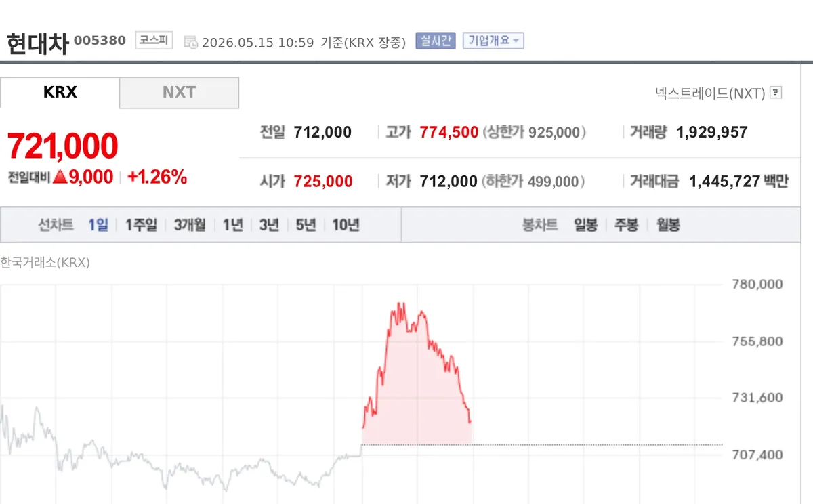
Task: Open the 일봉 daily candlestick chart
Action: click(x=585, y=225)
